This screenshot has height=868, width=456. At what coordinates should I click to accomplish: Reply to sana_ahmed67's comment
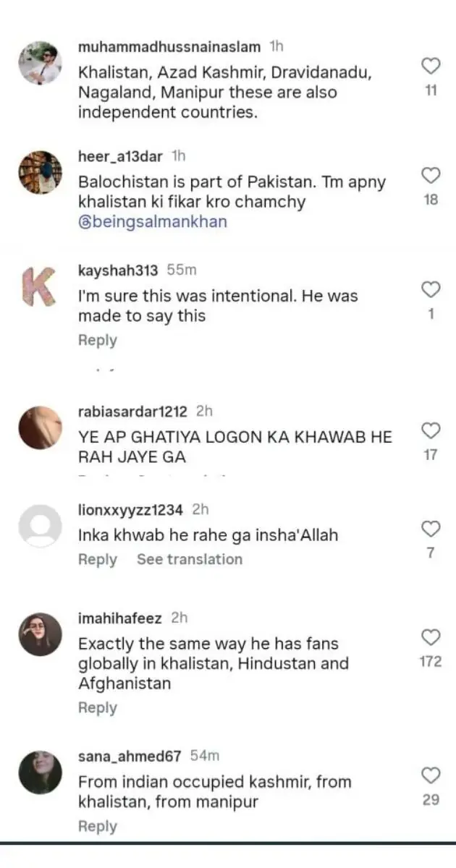98,826
